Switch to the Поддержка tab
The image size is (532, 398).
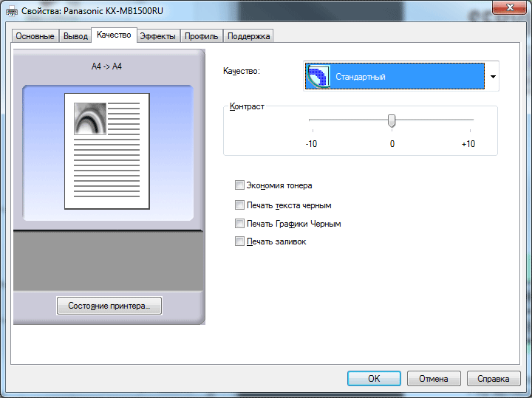point(248,36)
